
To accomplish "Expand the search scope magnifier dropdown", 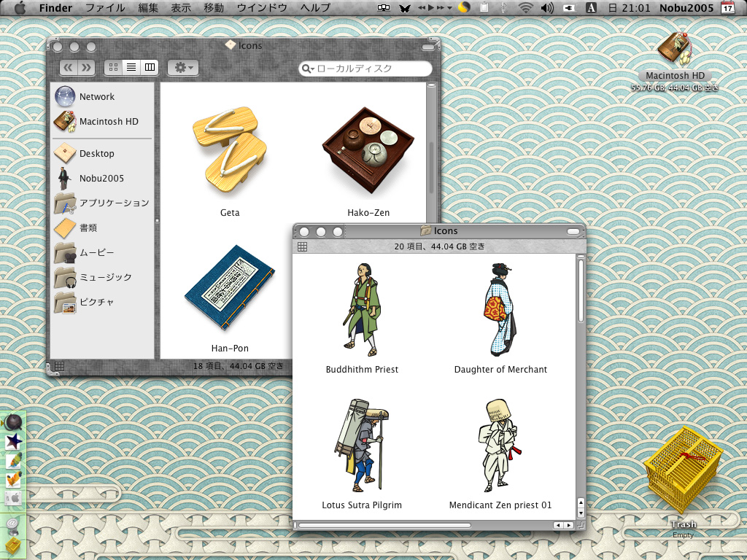I will click(x=309, y=69).
